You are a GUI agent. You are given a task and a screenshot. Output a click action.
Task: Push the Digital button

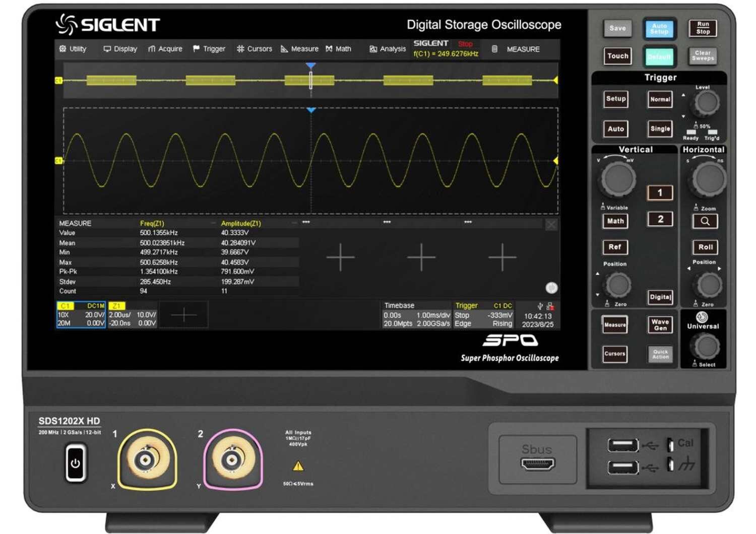(660, 297)
